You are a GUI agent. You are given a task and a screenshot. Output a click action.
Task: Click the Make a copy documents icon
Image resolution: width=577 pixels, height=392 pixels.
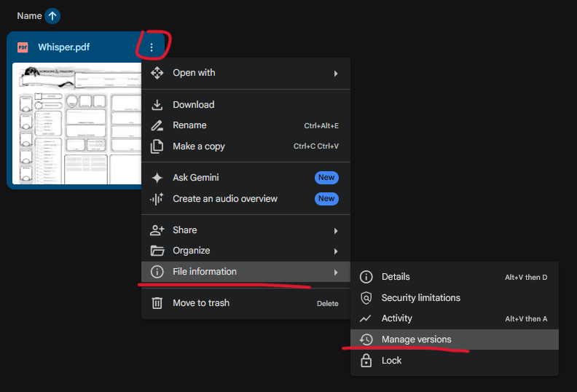[157, 146]
